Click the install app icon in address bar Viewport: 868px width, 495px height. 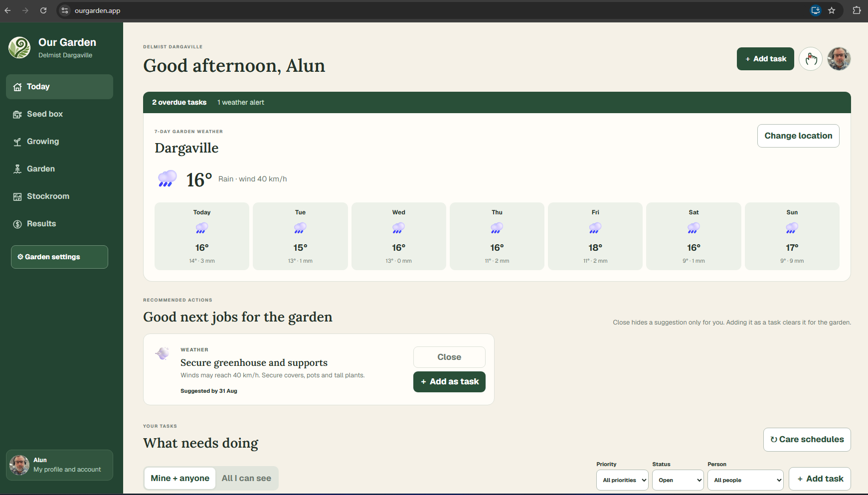[816, 10]
